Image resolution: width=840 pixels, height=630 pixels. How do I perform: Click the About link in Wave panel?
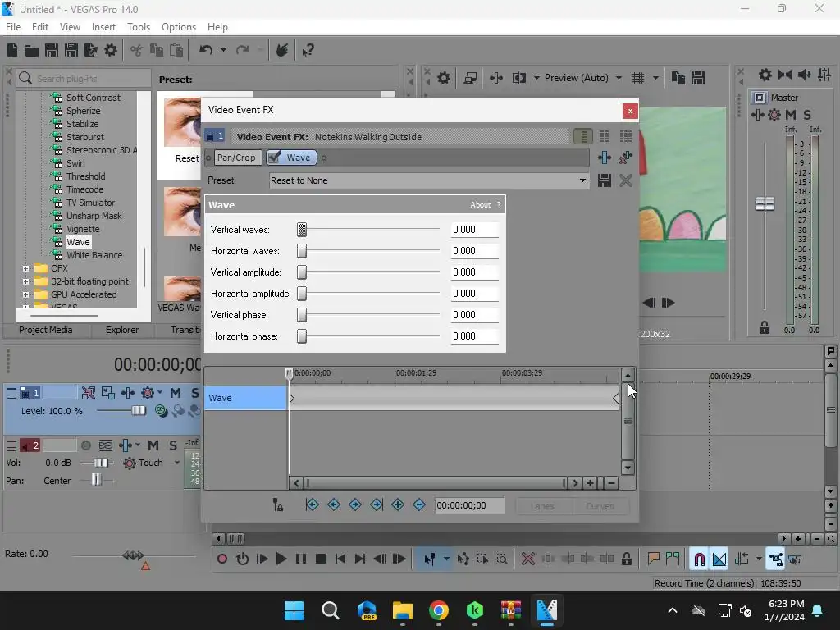tap(480, 204)
